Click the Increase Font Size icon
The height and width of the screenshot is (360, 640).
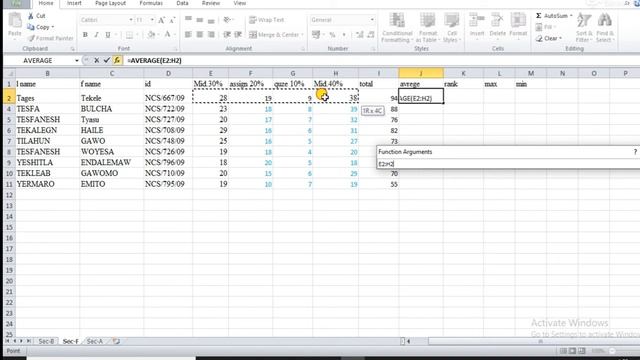pyautogui.click(x=162, y=20)
